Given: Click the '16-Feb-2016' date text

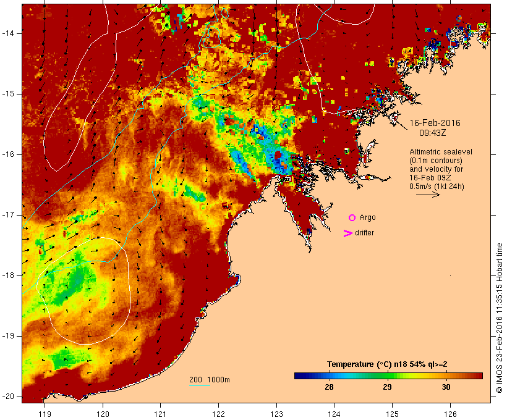Looking at the screenshot, I should click(x=435, y=123).
